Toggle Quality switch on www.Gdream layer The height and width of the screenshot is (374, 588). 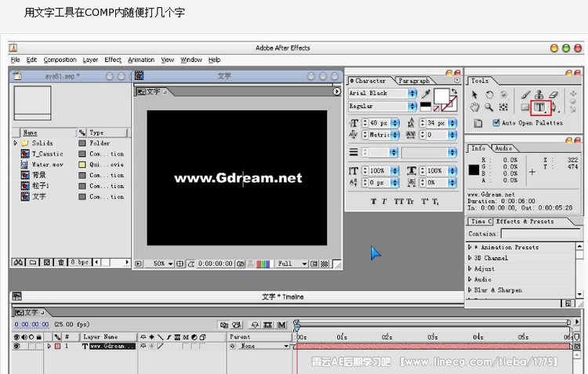click(161, 346)
